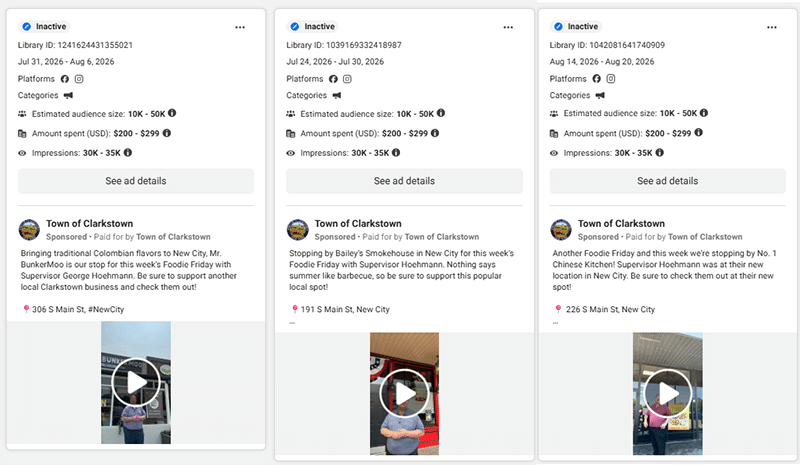Image resolution: width=800 pixels, height=465 pixels.
Task: Play the Mr. BunkerMoo video
Action: (x=136, y=382)
